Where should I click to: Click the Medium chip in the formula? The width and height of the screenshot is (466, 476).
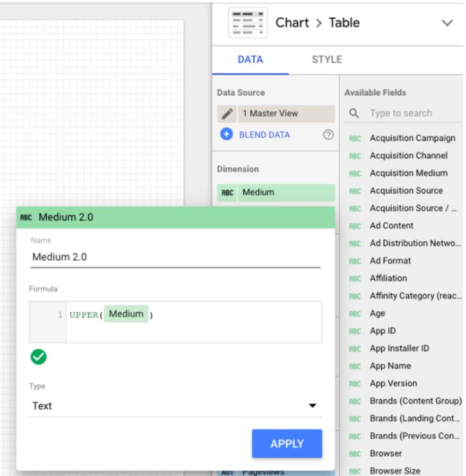pyautogui.click(x=126, y=314)
